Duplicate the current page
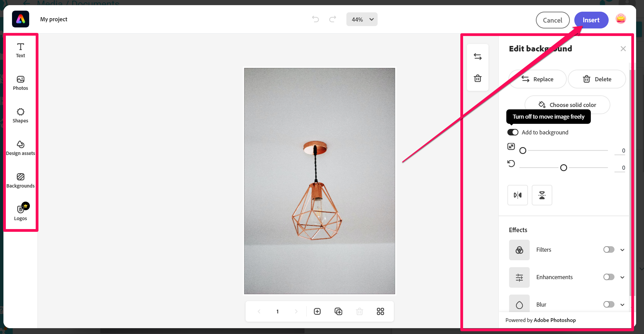 (x=338, y=311)
